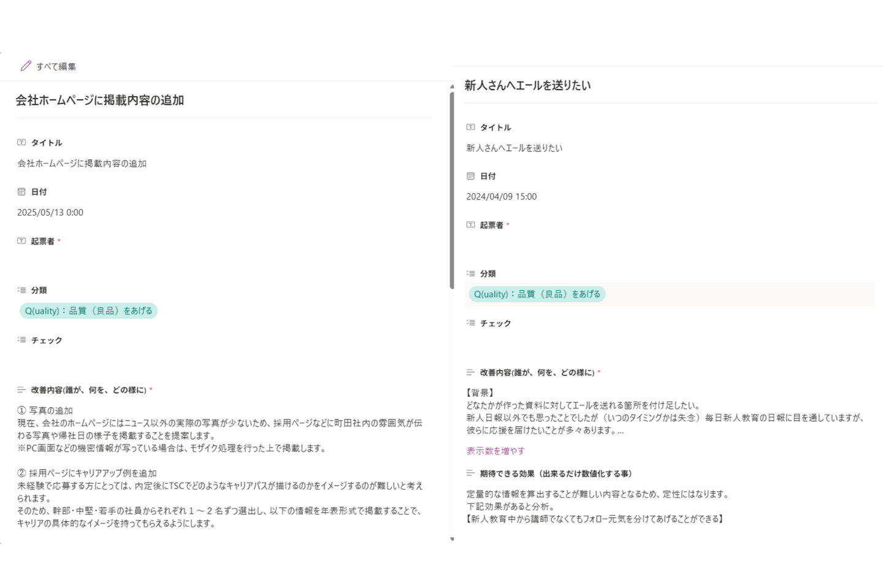This screenshot has height=588, width=883.
Task: Click the heading 会社ホームページに掲載内容の追加
Action: click(x=99, y=100)
